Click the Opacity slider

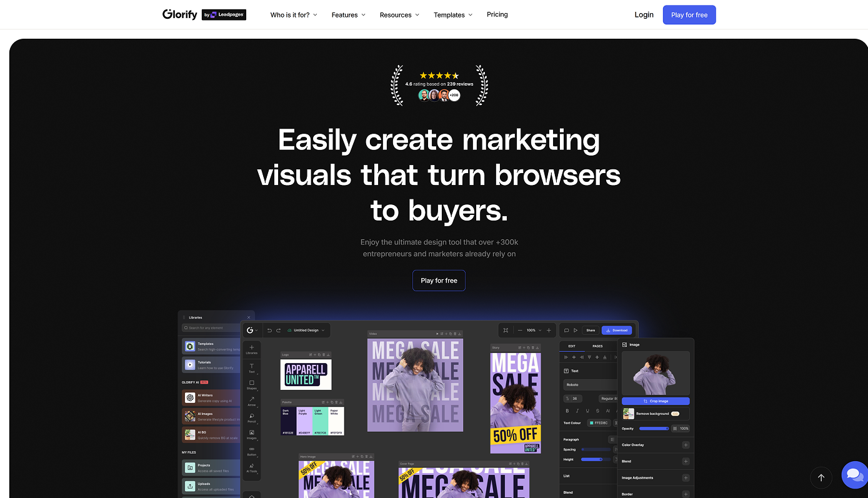[654, 429]
